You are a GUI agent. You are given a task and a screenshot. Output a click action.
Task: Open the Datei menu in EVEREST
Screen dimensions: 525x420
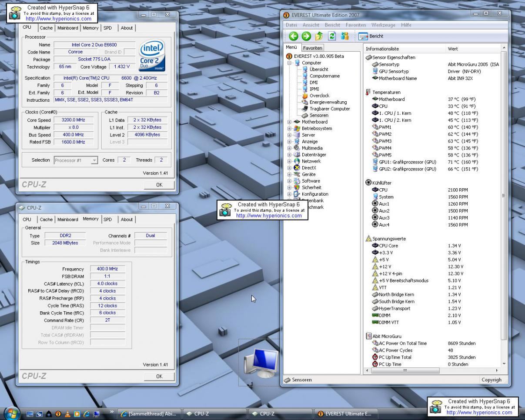[291, 25]
